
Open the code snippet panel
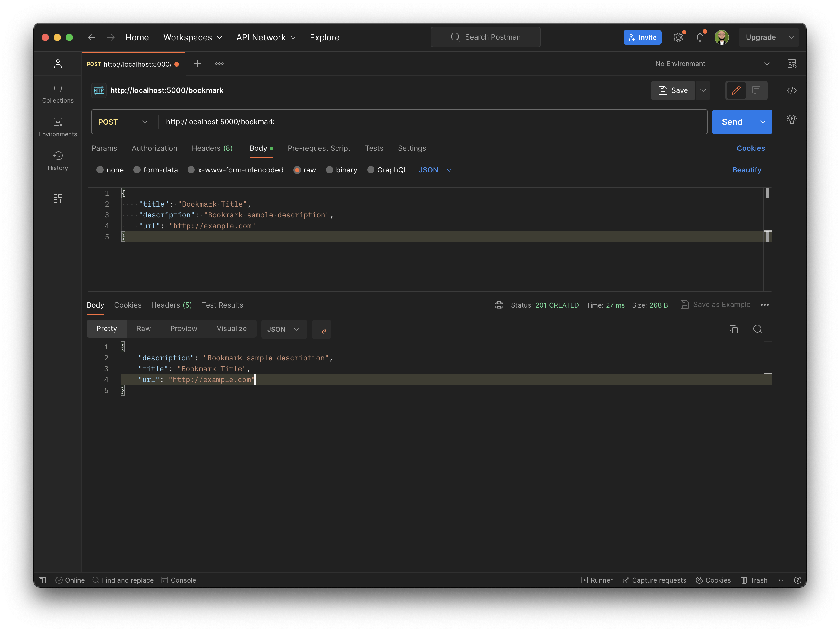click(x=792, y=90)
